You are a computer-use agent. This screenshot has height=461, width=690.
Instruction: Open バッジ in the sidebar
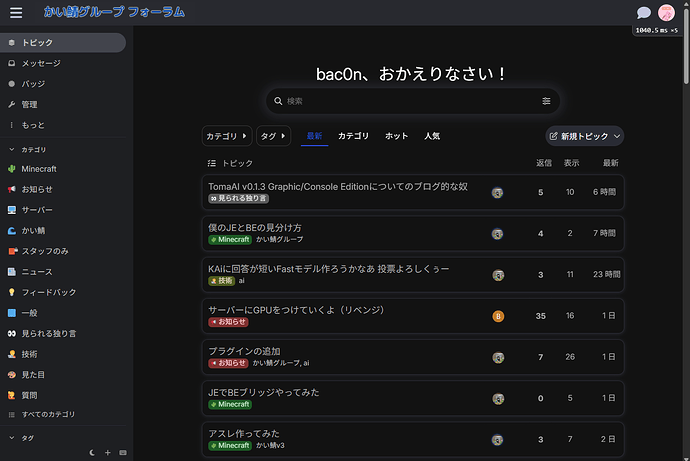point(63,84)
